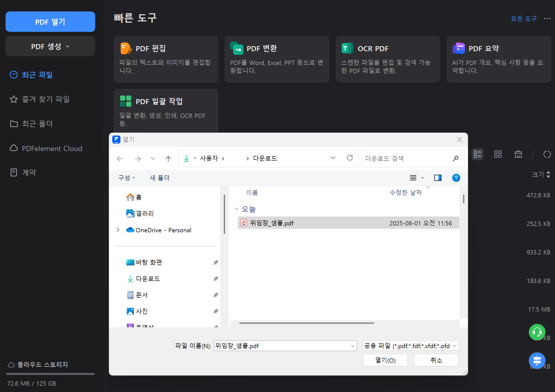Select the PDF 요약 AI summary icon
Image resolution: width=555 pixels, height=392 pixels.
point(459,48)
